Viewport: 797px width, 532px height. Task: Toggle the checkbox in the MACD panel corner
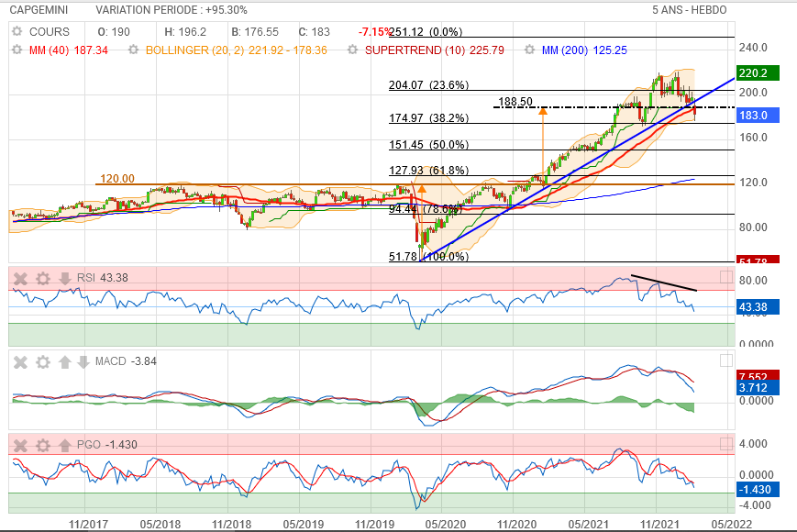[x=726, y=360]
